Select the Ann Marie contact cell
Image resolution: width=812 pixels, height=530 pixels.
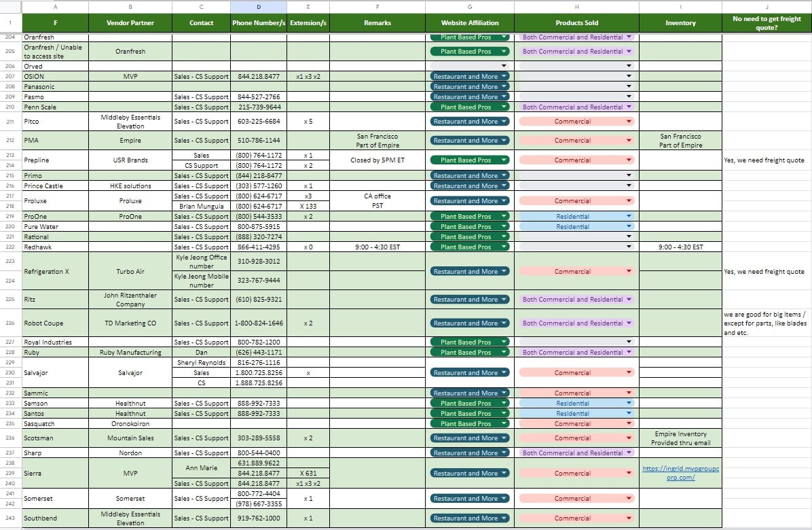201,468
